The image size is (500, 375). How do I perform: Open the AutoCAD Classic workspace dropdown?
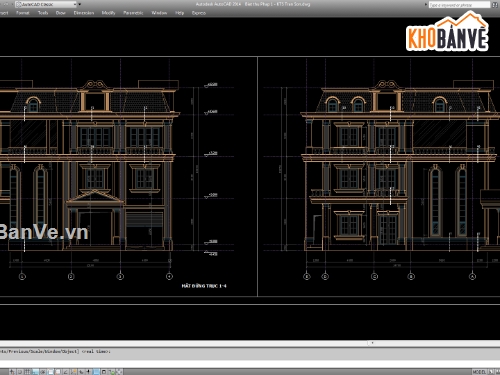coord(45,4)
